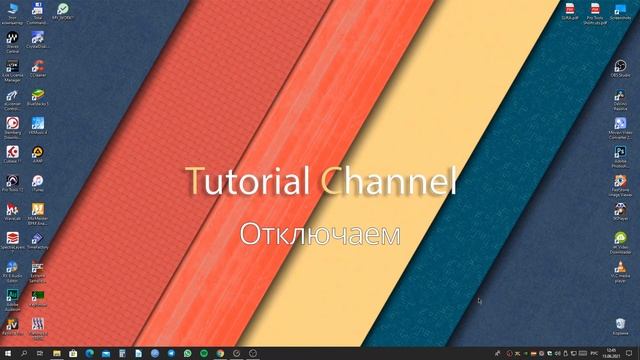Launch FastStone Image Viewer shortcut
This screenshot has width=640, height=360.
tap(620, 185)
